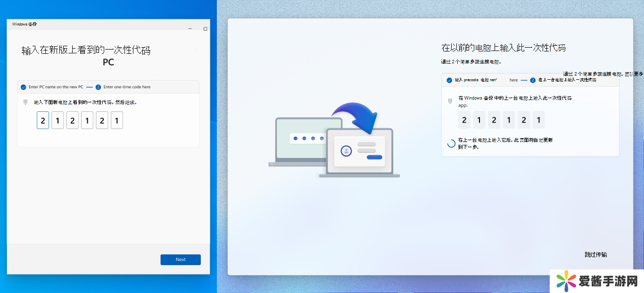Minimize the Windows 备份 window

click(x=190, y=29)
